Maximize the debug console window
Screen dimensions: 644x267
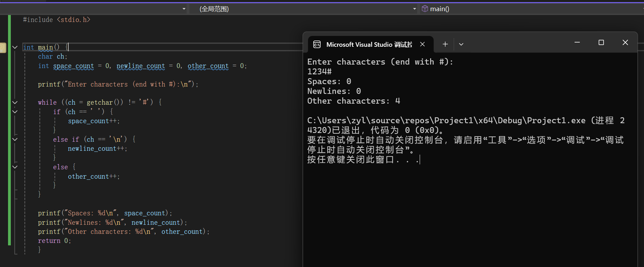click(x=601, y=42)
